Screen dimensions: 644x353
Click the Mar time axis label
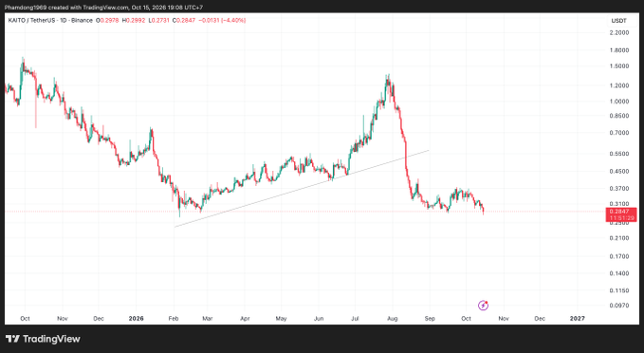208,319
